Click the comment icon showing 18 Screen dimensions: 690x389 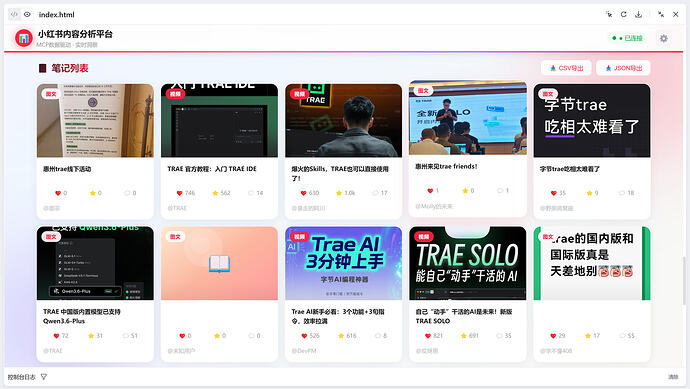(x=622, y=193)
